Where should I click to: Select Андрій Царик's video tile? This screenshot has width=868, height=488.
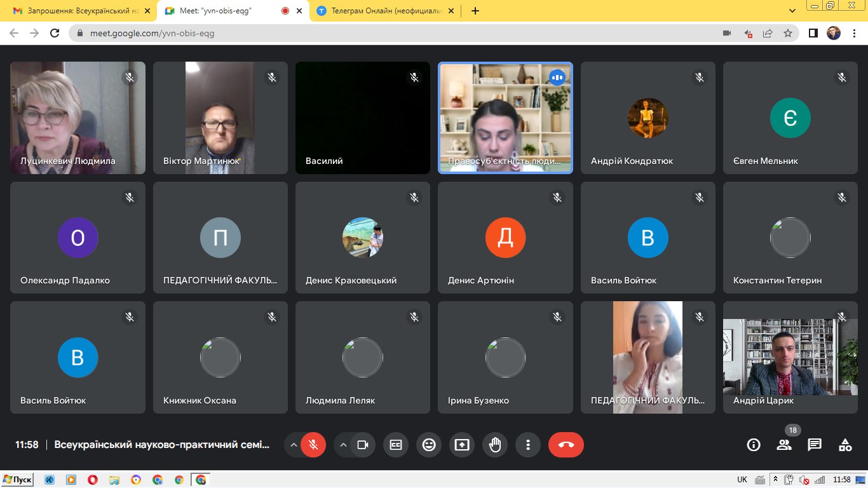tap(790, 357)
